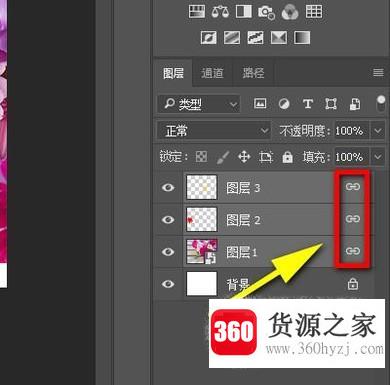This screenshot has width=390, height=385.
Task: Select the layer named 背景
Action: [x=238, y=284]
